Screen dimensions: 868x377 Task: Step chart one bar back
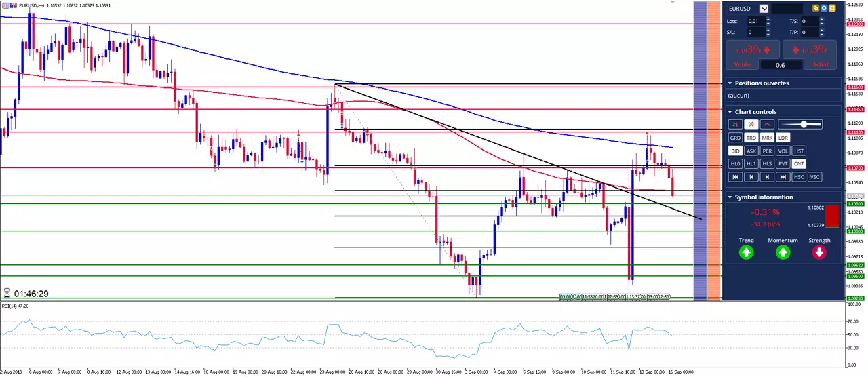(751, 177)
